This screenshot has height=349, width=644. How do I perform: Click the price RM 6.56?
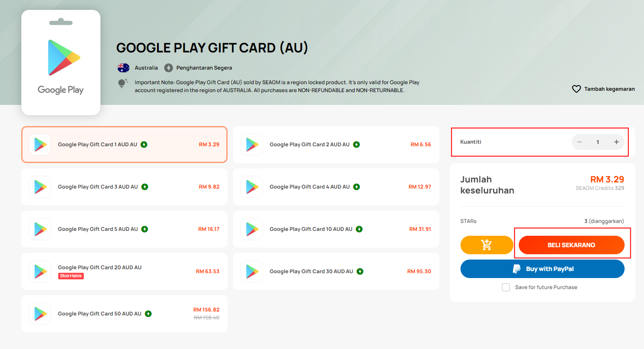coord(421,145)
